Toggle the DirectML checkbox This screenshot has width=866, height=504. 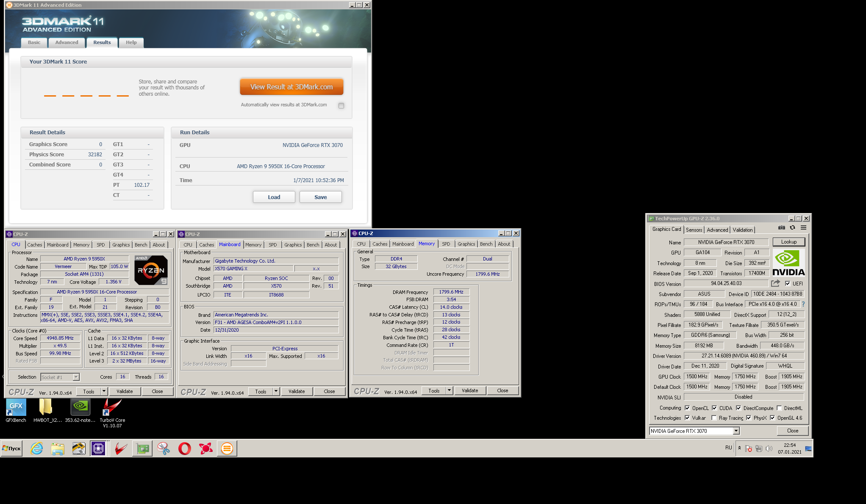tap(779, 408)
